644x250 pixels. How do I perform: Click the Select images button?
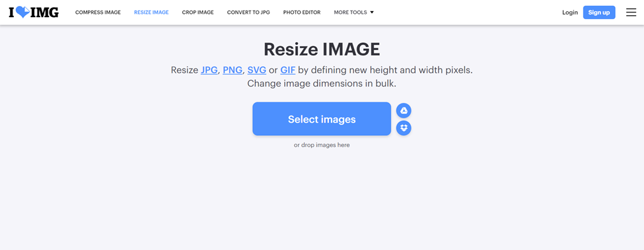tap(322, 119)
